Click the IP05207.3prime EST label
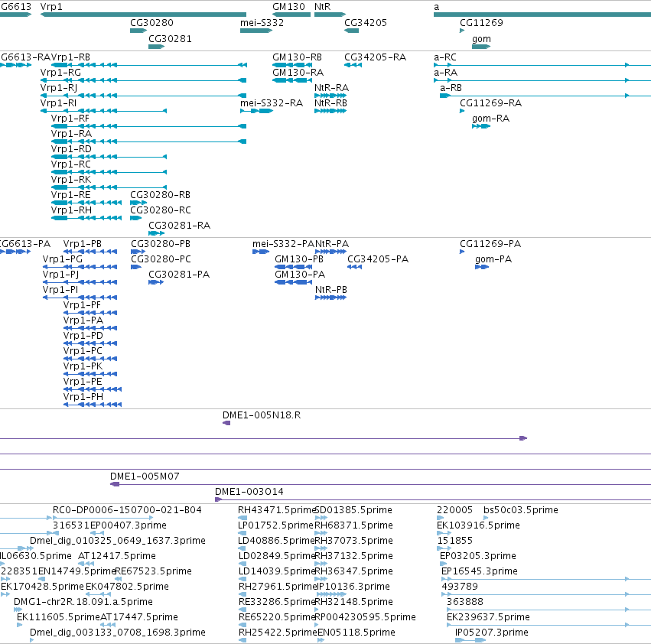651x644 pixels. [x=492, y=633]
